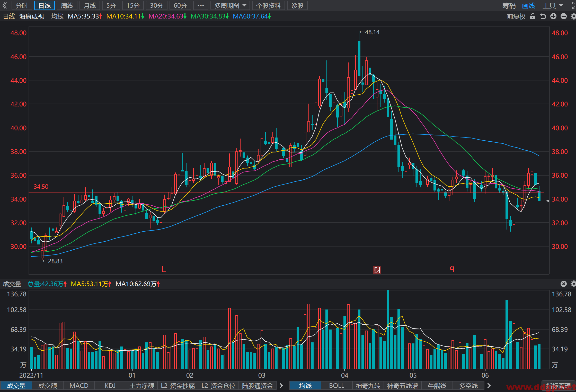Click the undo arrow icon in the chart toolbar

[543, 16]
